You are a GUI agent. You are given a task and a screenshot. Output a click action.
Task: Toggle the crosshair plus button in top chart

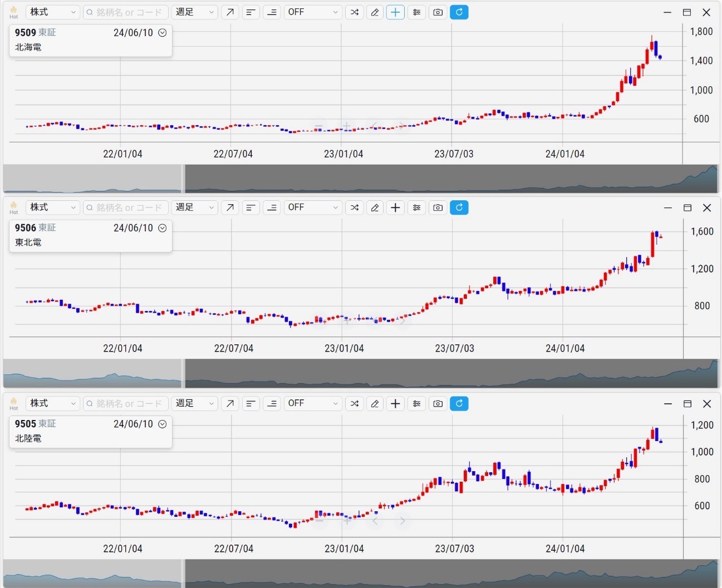[x=395, y=12]
